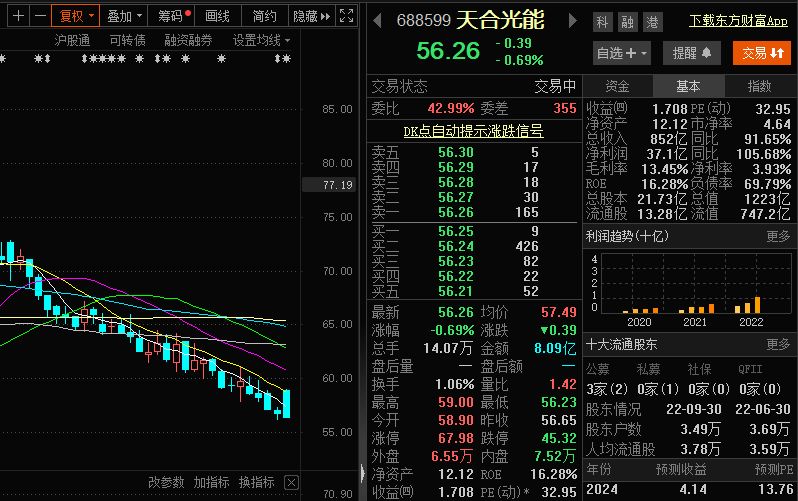The width and height of the screenshot is (798, 501).
Task: Open 下载东方财富App link
Action: point(738,21)
